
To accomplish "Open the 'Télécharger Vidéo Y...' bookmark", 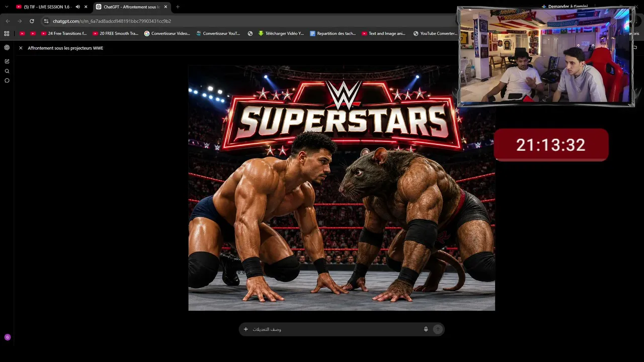I will pyautogui.click(x=281, y=34).
